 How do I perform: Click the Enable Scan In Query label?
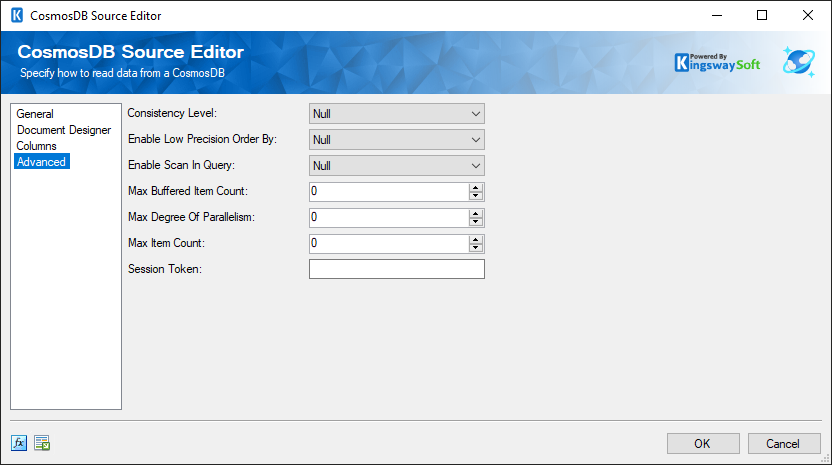[181, 165]
